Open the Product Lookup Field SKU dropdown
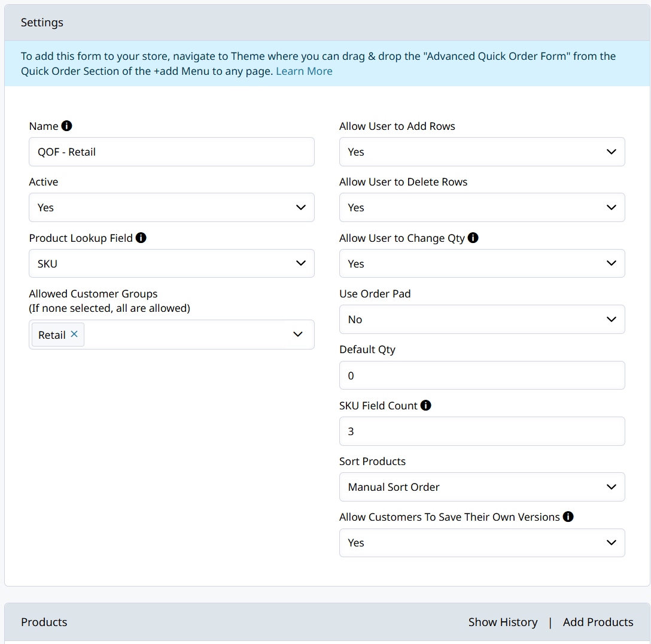The width and height of the screenshot is (651, 644). coord(172,263)
